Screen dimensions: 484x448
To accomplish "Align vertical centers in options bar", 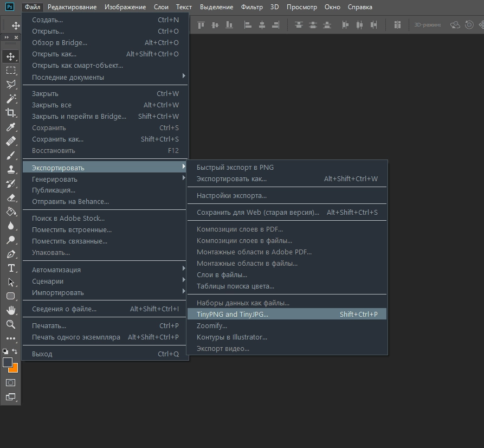I will click(215, 25).
